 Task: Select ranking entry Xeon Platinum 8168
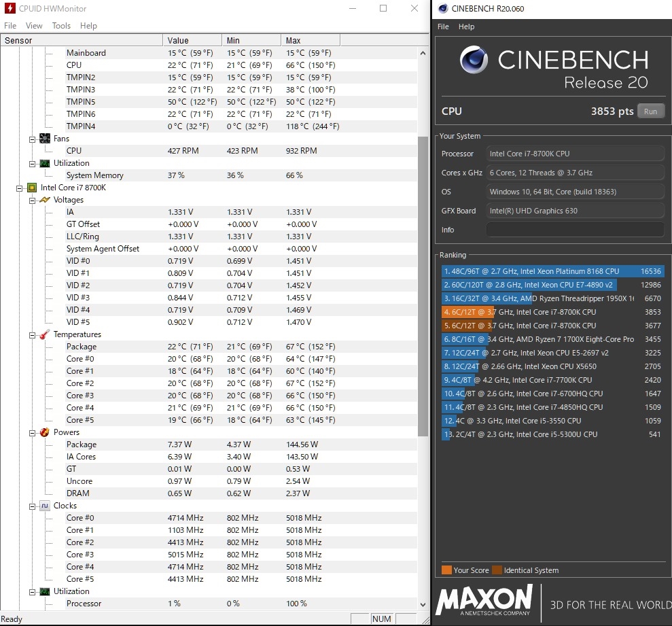click(553, 271)
